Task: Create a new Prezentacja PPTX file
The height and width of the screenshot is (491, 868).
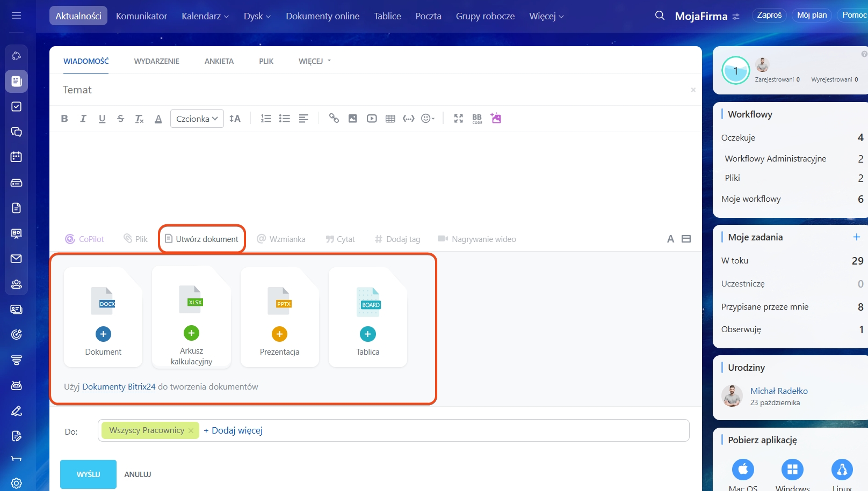Action: 279,334
